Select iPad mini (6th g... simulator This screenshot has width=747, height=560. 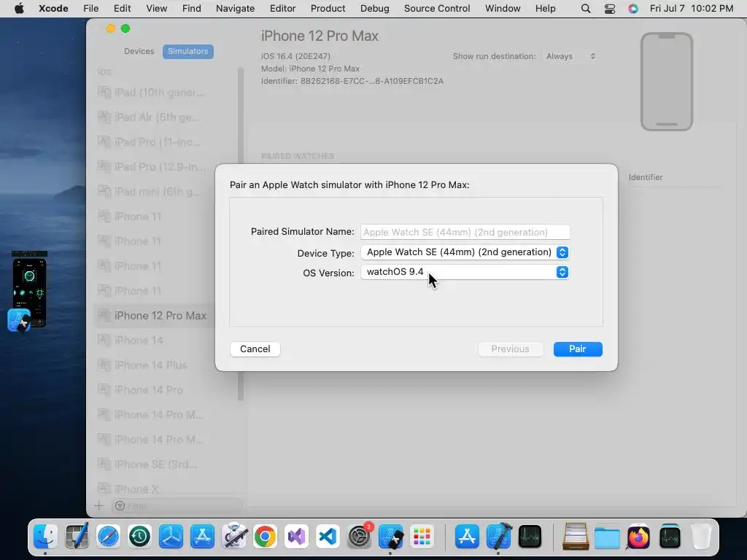tap(156, 192)
